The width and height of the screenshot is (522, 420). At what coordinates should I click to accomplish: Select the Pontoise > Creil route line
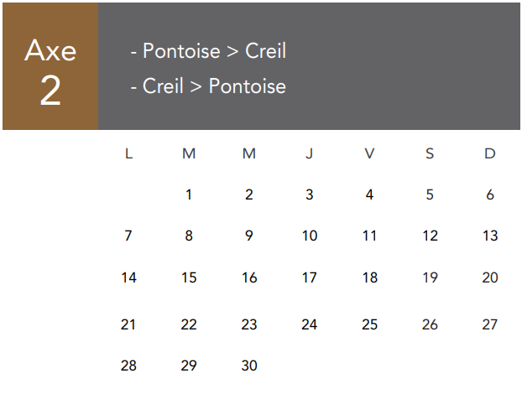pos(208,51)
